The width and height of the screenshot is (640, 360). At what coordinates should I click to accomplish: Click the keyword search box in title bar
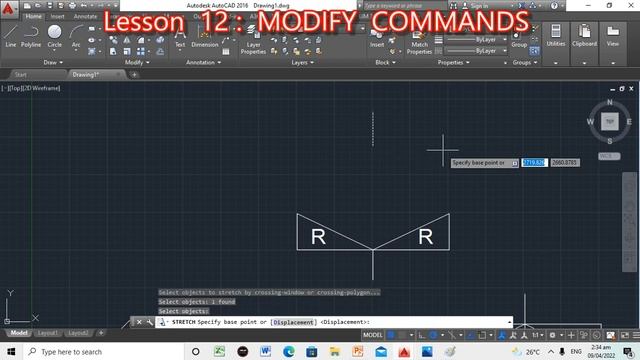pyautogui.click(x=404, y=6)
